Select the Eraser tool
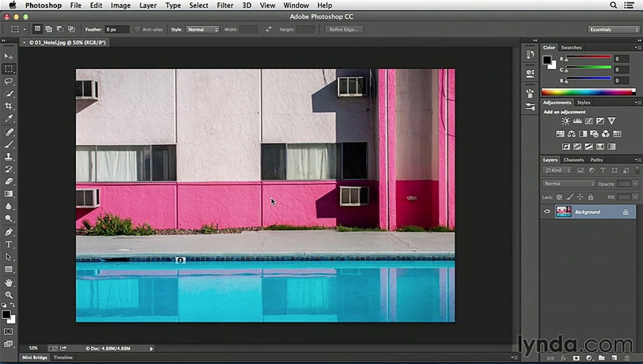Image resolution: width=643 pixels, height=364 pixels. (x=9, y=181)
